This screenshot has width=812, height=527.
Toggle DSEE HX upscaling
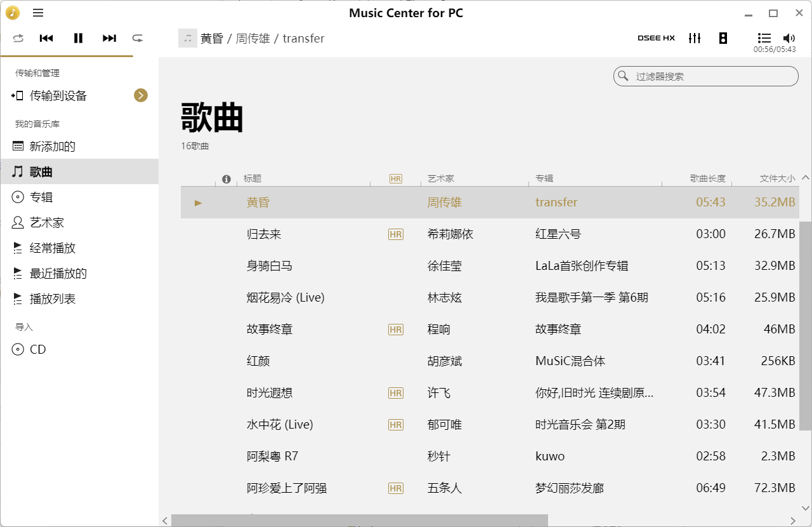(x=656, y=38)
